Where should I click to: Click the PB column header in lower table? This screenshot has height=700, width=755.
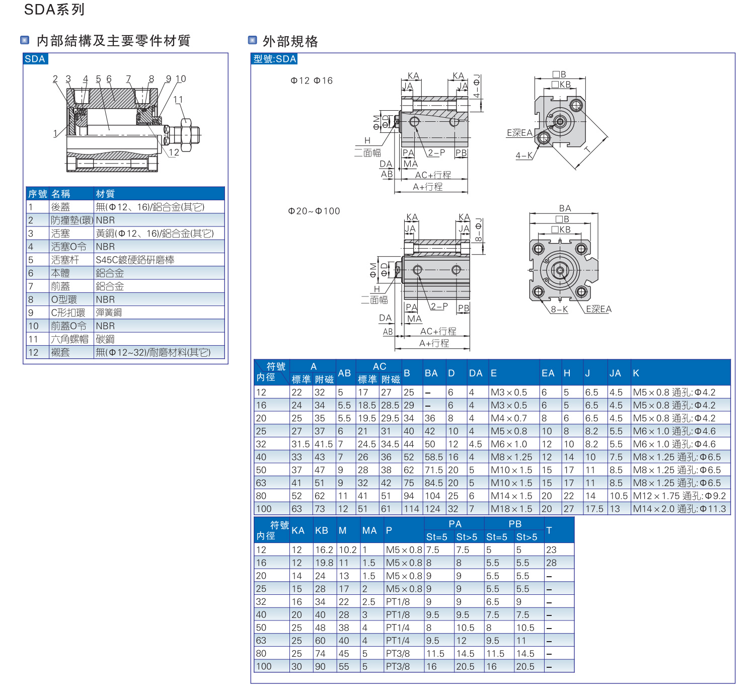pos(514,524)
